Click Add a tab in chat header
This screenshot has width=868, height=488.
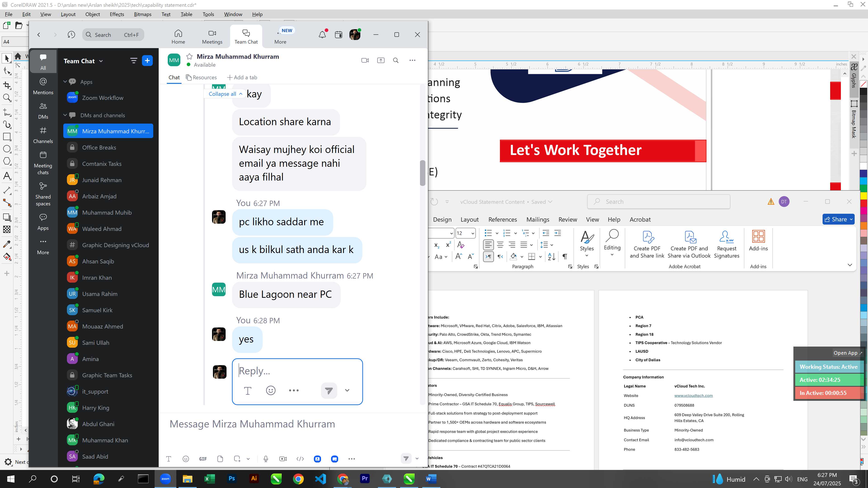point(242,77)
